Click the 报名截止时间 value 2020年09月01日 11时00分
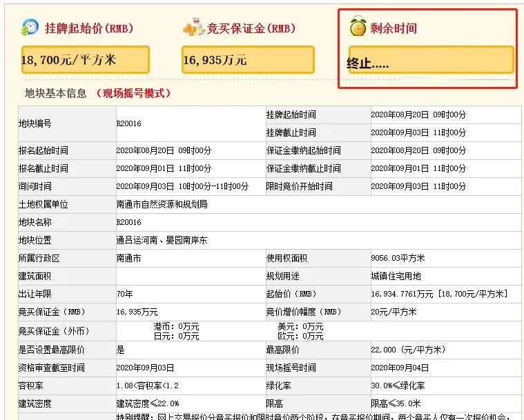Screen dimensions: 524x420 [164, 168]
